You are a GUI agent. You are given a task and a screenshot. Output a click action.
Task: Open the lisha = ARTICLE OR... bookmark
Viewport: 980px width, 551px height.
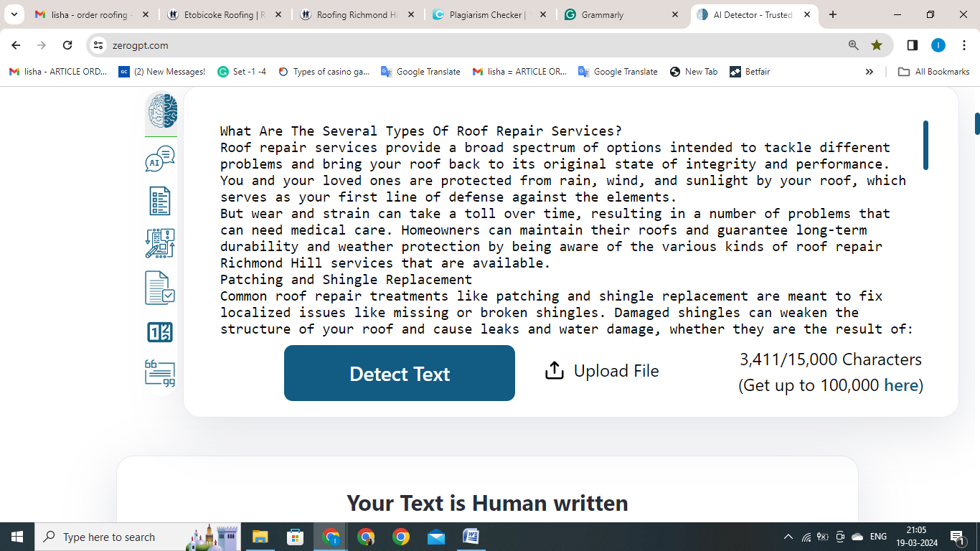point(519,72)
